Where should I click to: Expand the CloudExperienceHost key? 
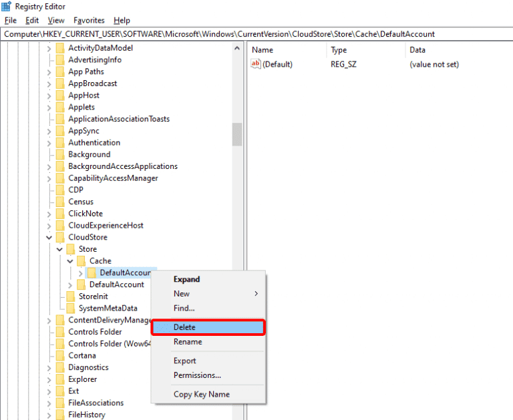pyautogui.click(x=49, y=226)
